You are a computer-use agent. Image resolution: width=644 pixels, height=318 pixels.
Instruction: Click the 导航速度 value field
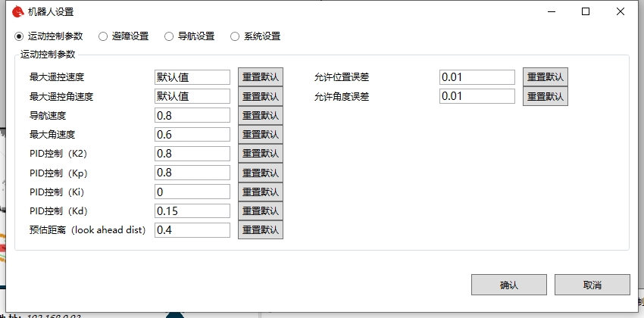point(192,116)
